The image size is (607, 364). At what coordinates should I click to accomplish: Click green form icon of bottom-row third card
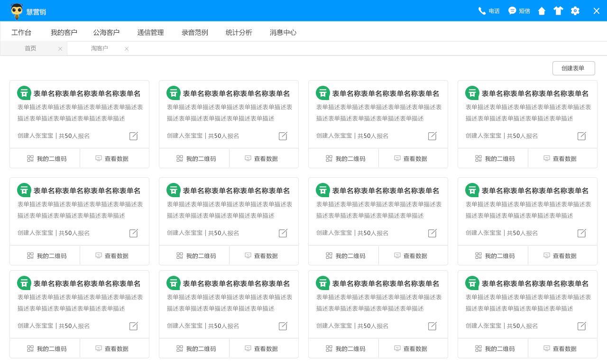(x=323, y=283)
